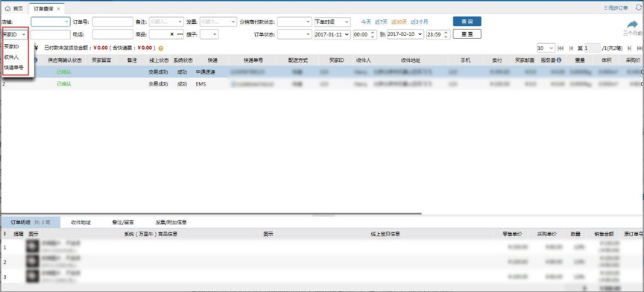This screenshot has height=292, width=644.
Task: Select 快递单号 from the open dropdown list
Action: click(13, 67)
